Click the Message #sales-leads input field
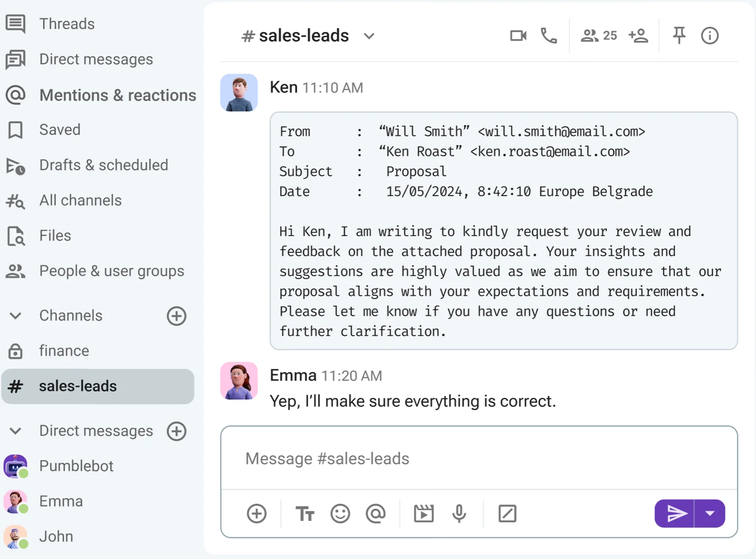 [x=478, y=458]
